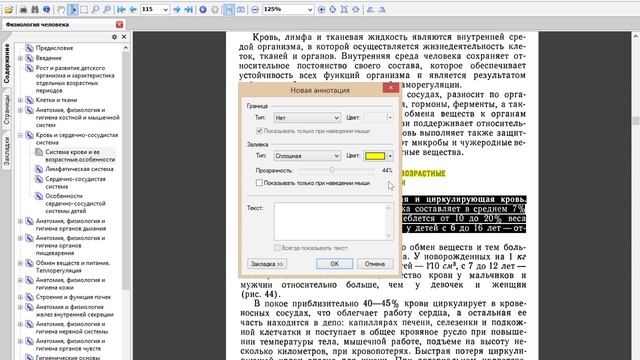Click the zoom in plus icon
640x360 pixels.
322,9
